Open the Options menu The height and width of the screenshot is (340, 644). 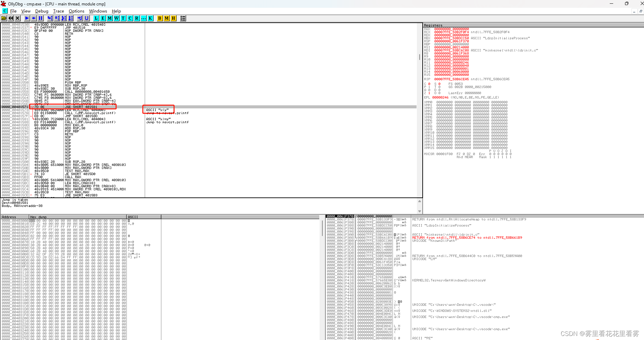[x=77, y=11]
